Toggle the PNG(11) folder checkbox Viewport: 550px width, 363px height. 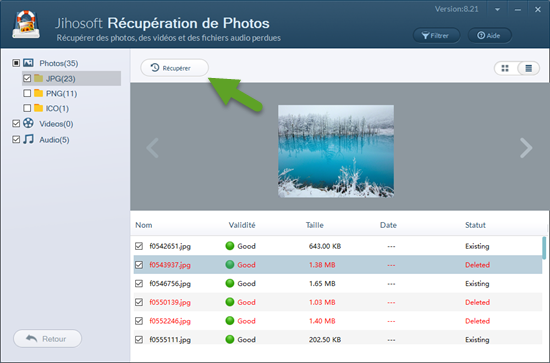[x=27, y=93]
